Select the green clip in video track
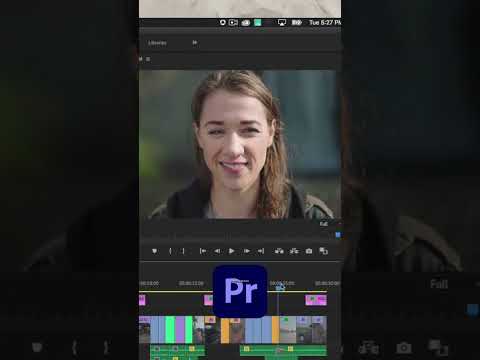 170,329
